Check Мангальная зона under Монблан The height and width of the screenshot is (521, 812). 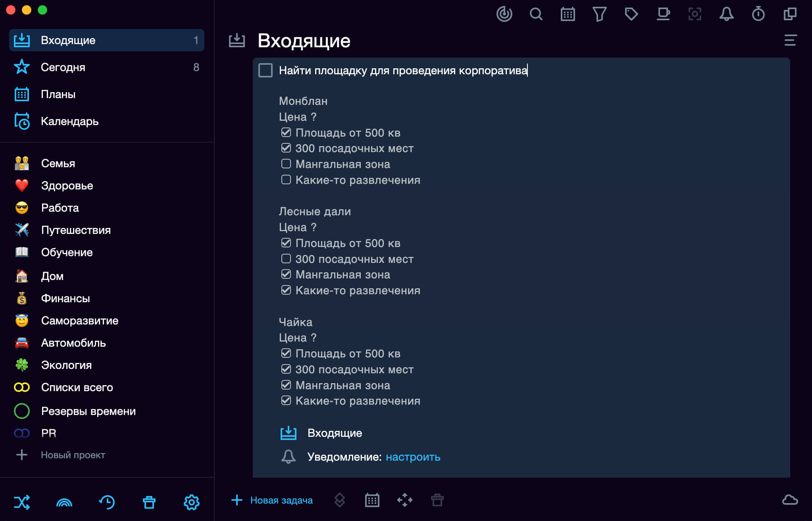(286, 164)
